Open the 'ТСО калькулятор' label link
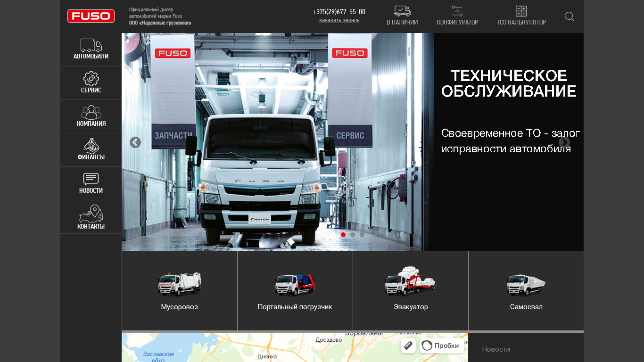Viewport: 644px width, 362px height. [521, 22]
